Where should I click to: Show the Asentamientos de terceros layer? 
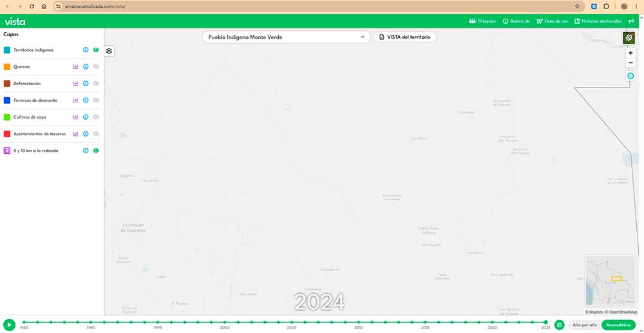[x=96, y=134]
